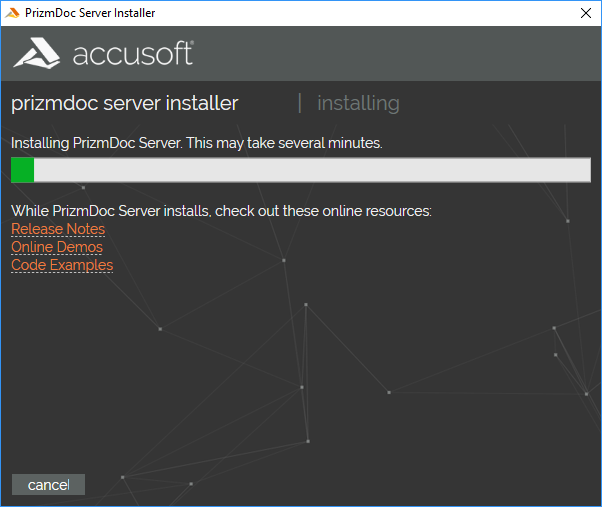Click the PrizmDoc title bar icon
This screenshot has height=507, width=602.
tap(12, 13)
